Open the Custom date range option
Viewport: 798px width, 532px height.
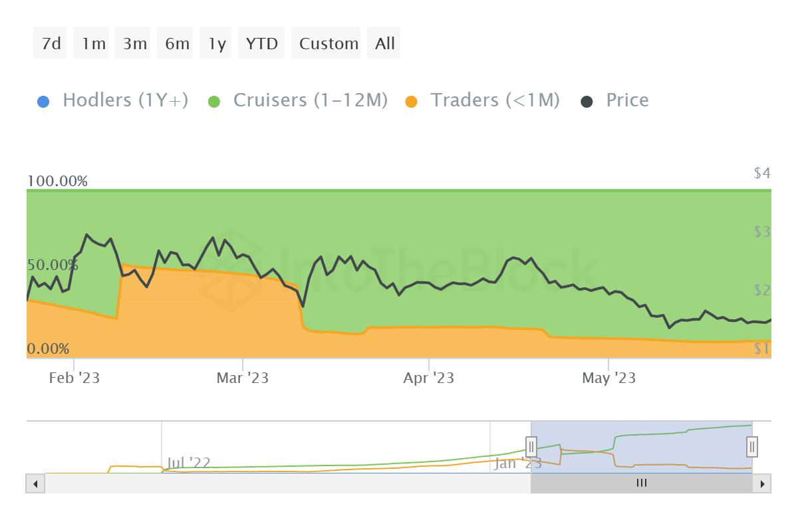point(329,44)
